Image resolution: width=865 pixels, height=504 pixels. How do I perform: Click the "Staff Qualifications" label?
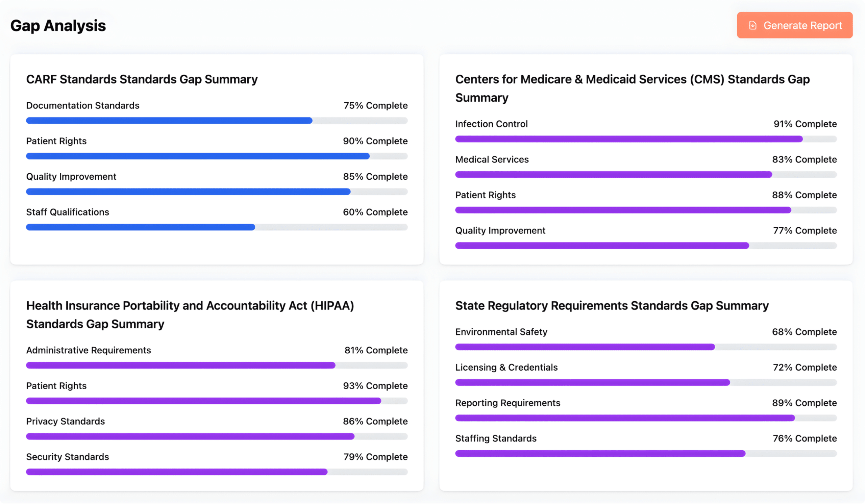(x=68, y=212)
